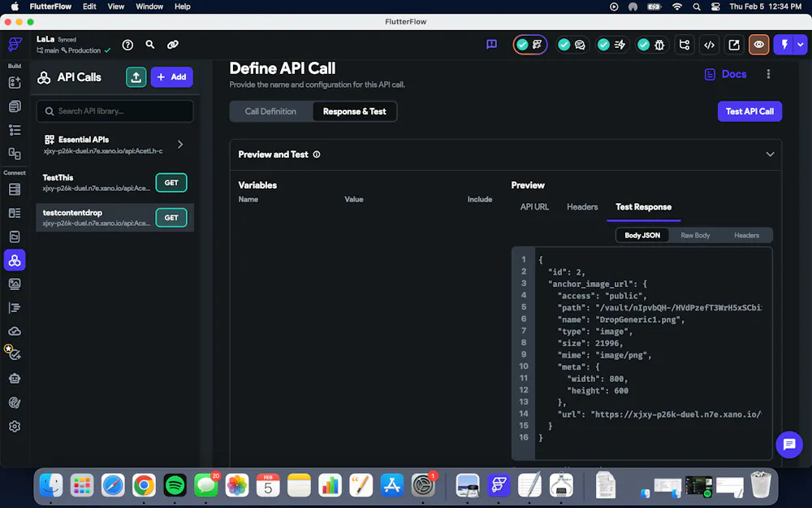Expand the Essential APIs group chevron
The width and height of the screenshot is (812, 508).
180,144
